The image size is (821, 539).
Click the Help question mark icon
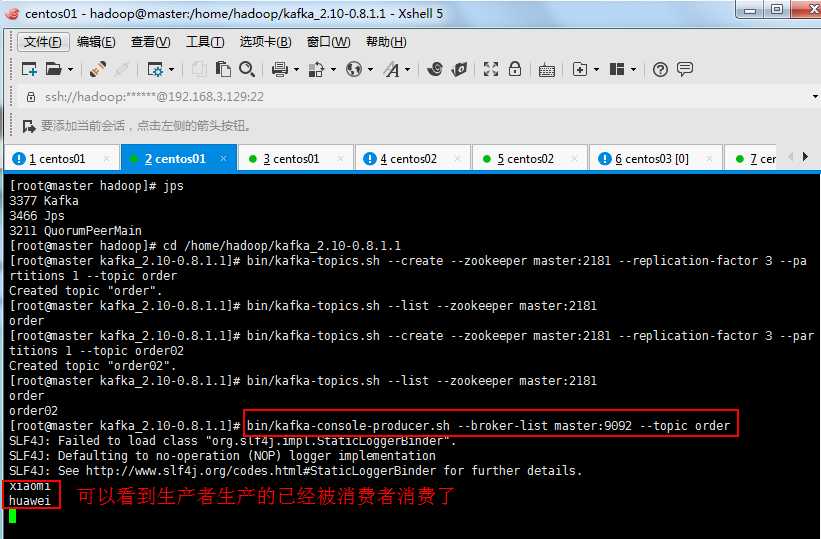coord(660,69)
